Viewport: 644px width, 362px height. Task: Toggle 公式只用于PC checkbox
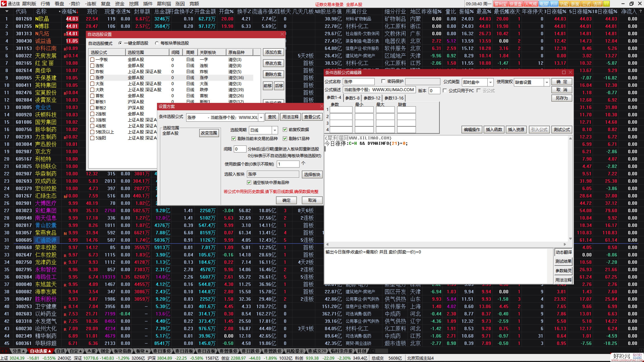[x=445, y=90]
